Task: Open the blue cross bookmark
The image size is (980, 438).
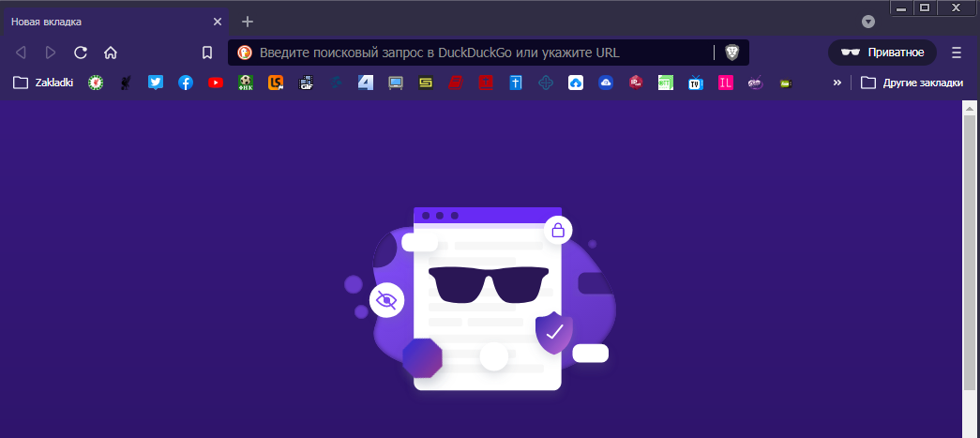Action: pyautogui.click(x=516, y=83)
